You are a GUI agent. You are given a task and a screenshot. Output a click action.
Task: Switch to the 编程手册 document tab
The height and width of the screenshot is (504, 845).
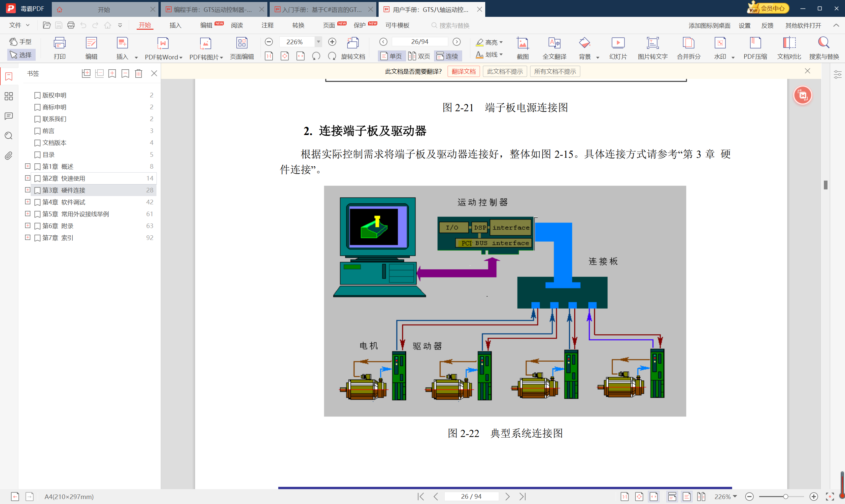(213, 10)
